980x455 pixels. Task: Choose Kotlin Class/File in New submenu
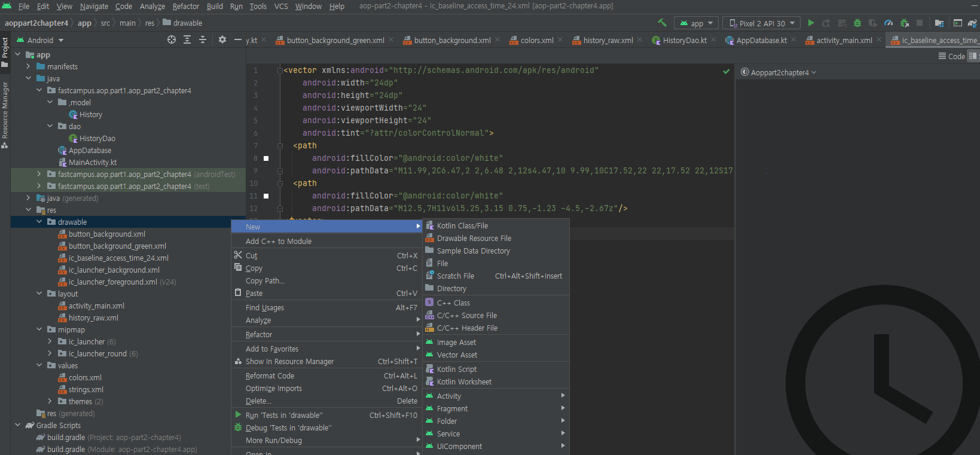point(496,225)
